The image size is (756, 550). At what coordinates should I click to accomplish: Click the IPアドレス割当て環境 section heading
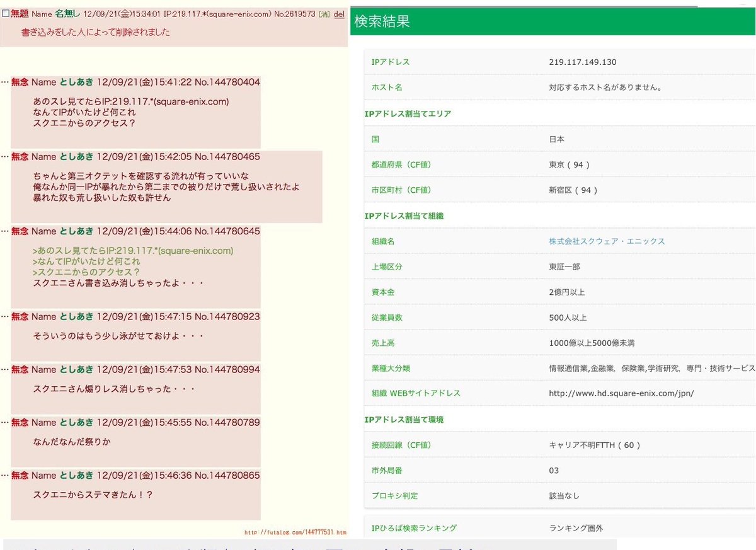[404, 419]
